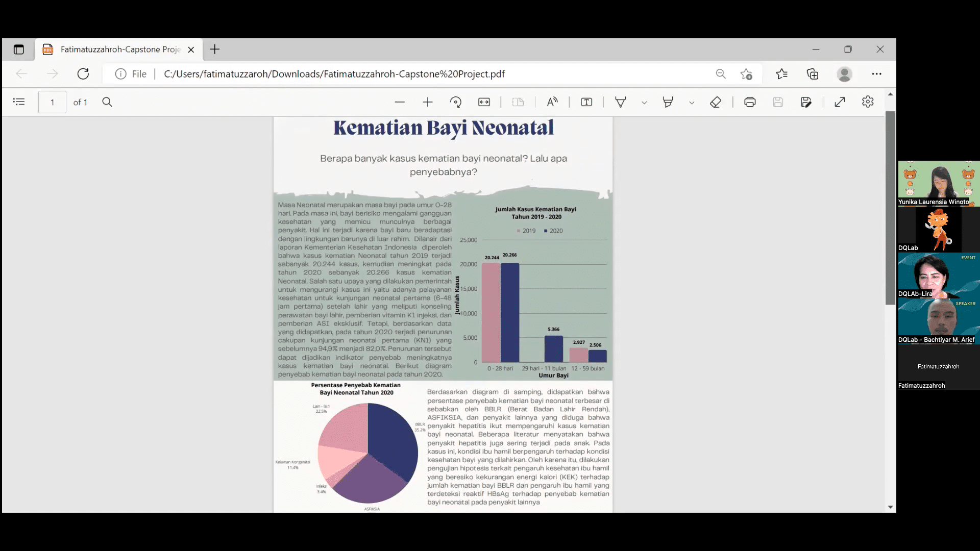Screen dimensions: 980x551
Task: Click the vertical scrollbar thumb
Action: click(890, 208)
